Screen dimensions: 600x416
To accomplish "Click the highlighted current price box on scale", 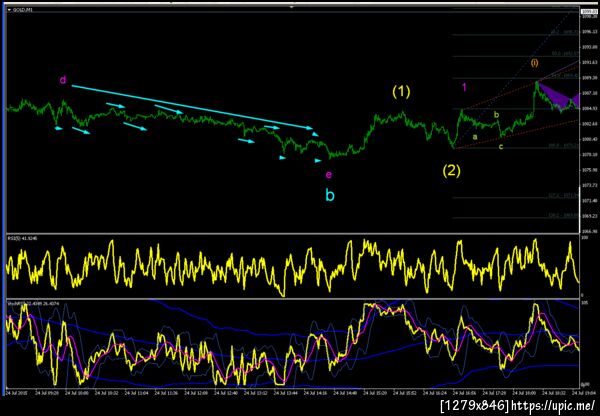I will pyautogui.click(x=590, y=12).
